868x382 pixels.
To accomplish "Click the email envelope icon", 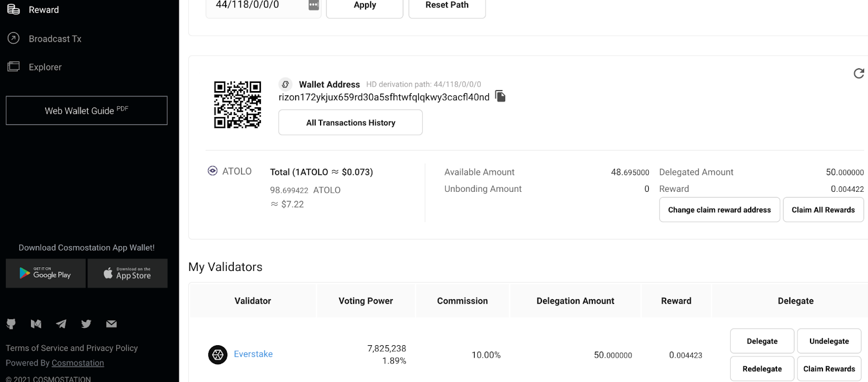I will tap(111, 324).
